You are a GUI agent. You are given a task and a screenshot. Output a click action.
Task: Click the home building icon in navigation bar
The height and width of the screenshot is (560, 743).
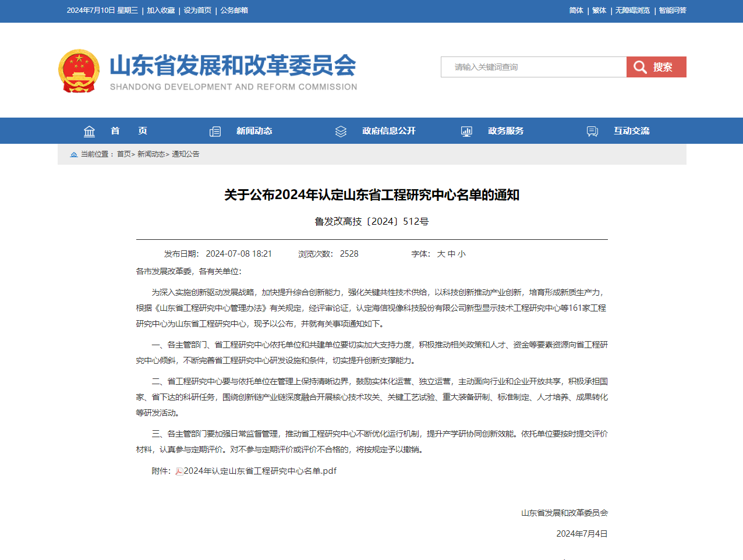(89, 132)
